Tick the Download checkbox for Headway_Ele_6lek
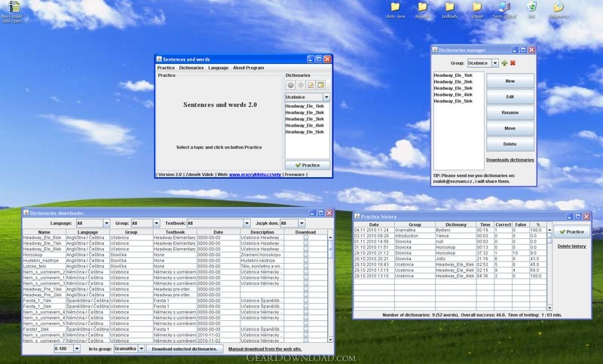 [306, 237]
